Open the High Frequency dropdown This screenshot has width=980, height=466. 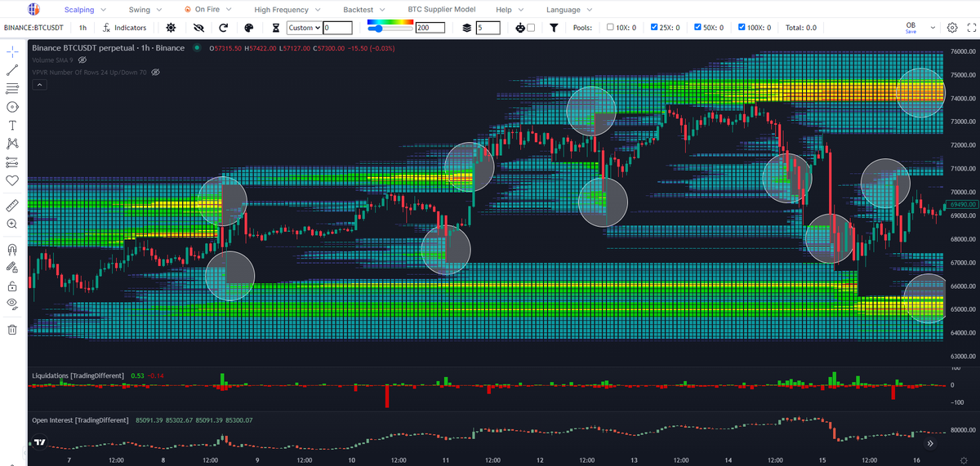pos(287,10)
